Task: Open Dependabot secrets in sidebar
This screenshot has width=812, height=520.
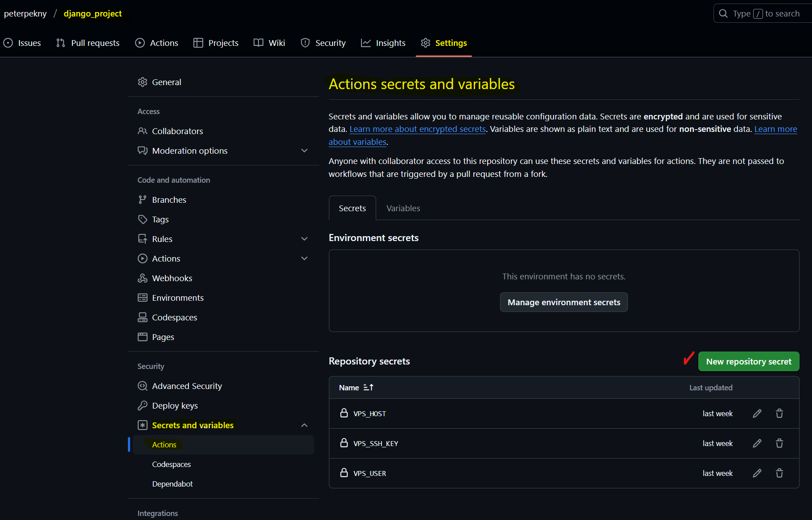Action: point(172,484)
